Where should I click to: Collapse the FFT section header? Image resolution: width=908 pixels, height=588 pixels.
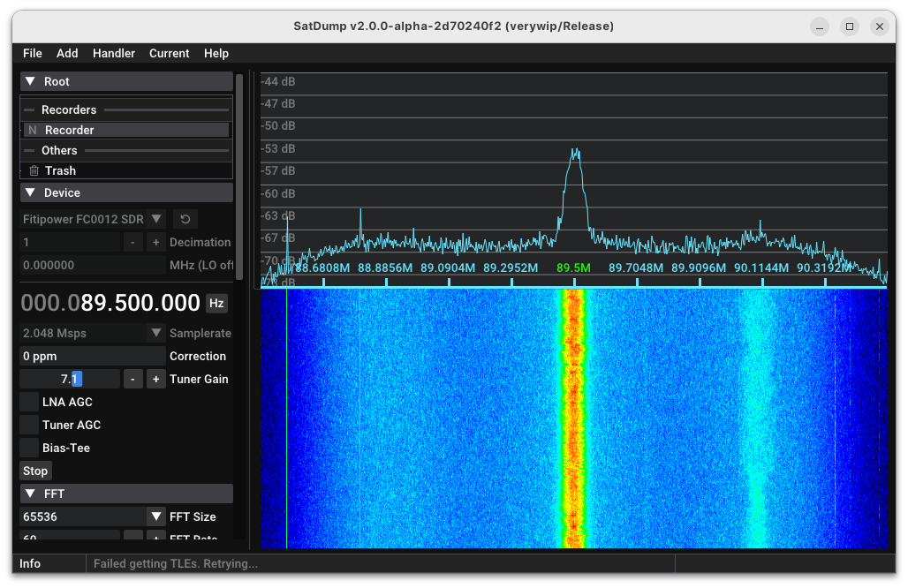point(30,494)
